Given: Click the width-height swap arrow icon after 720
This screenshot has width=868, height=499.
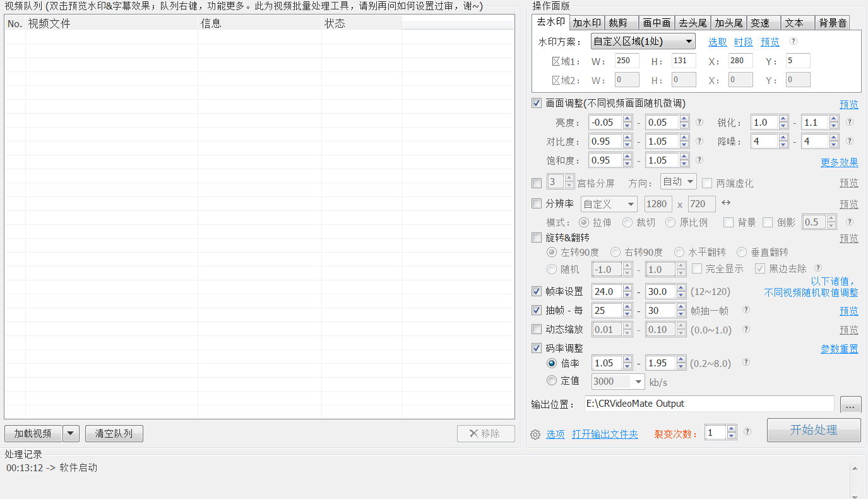Looking at the screenshot, I should click(x=726, y=203).
